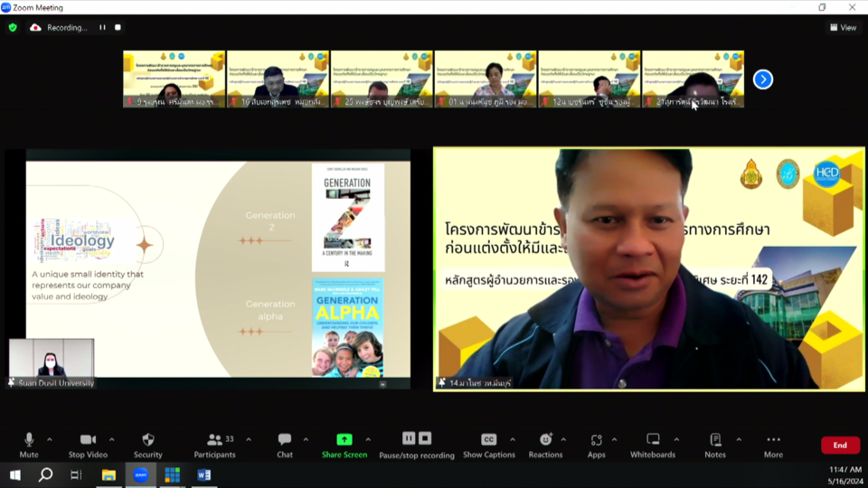Switch to Zoom taskbar icon
This screenshot has height=488, width=868.
pos(141,474)
